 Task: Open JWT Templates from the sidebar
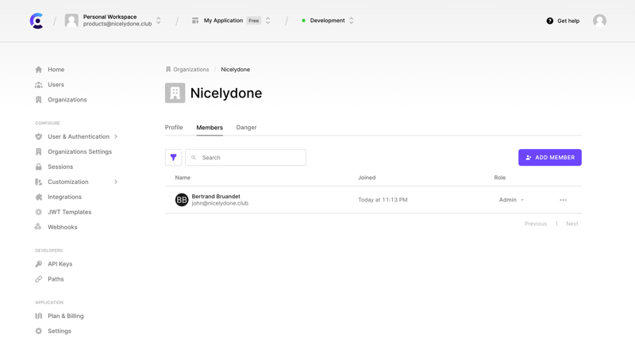pyautogui.click(x=70, y=212)
